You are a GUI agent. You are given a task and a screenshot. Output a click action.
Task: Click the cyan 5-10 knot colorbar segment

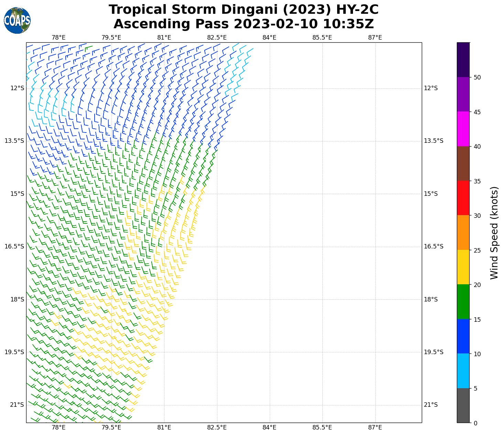[463, 371]
